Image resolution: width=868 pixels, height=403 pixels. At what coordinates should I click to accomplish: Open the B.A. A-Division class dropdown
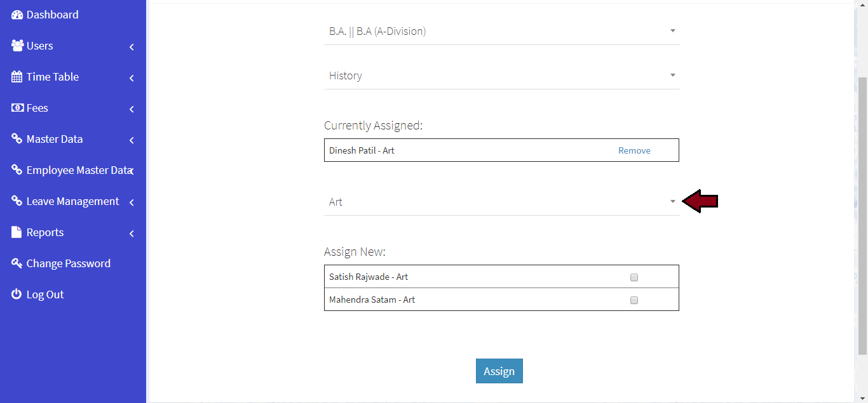[501, 31]
